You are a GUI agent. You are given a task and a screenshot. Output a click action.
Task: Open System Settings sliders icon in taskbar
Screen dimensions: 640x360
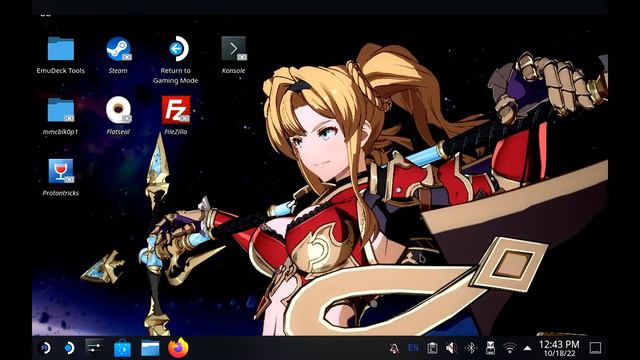click(x=94, y=348)
